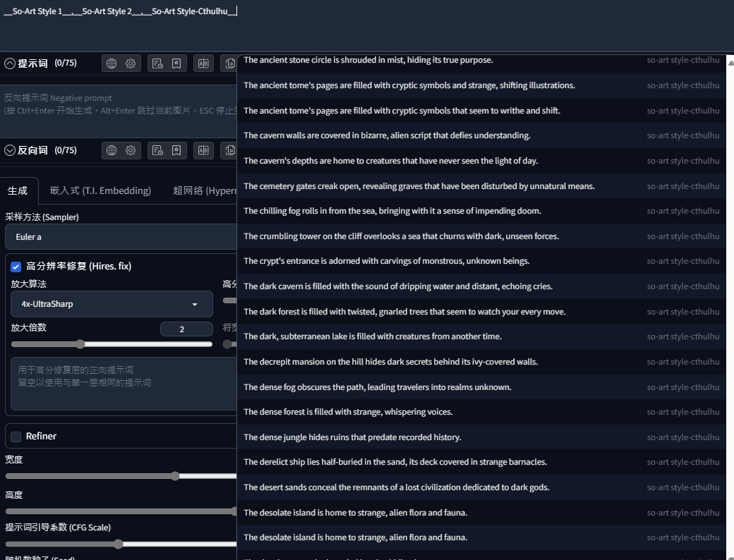
Task: Switch to the 嵌入式 (T.I. Embedding) tab
Action: tap(101, 190)
